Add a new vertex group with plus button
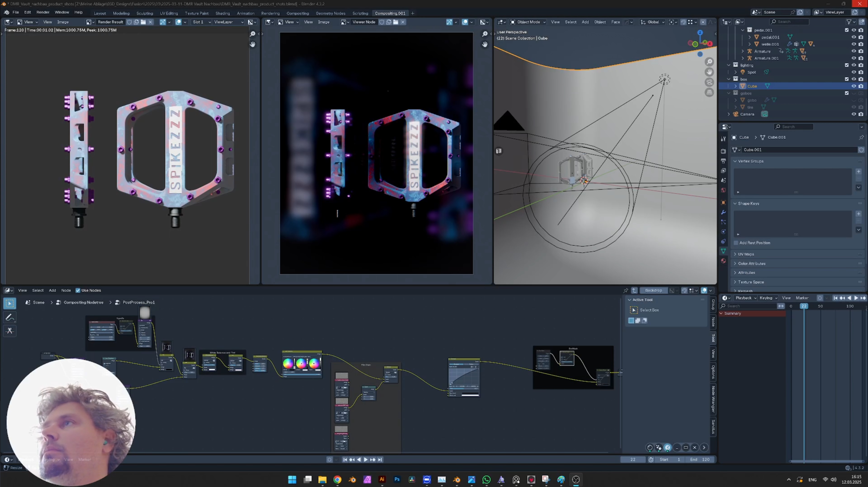The height and width of the screenshot is (487, 868). pos(859,172)
